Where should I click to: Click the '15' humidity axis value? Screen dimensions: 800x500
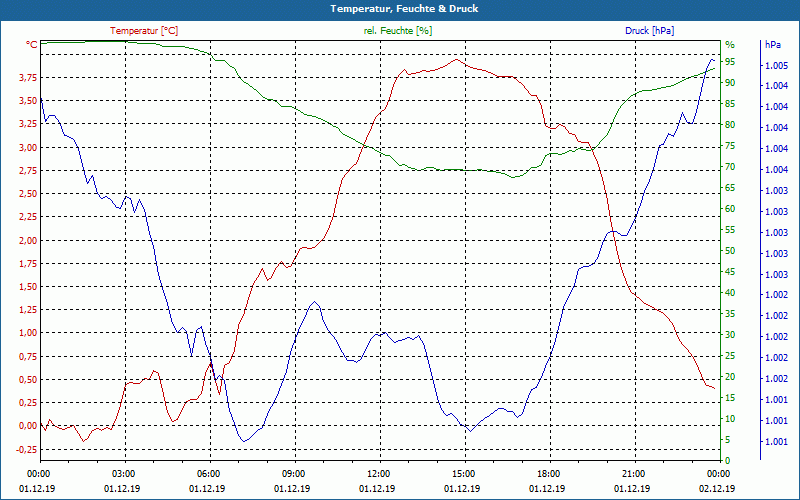pos(730,398)
